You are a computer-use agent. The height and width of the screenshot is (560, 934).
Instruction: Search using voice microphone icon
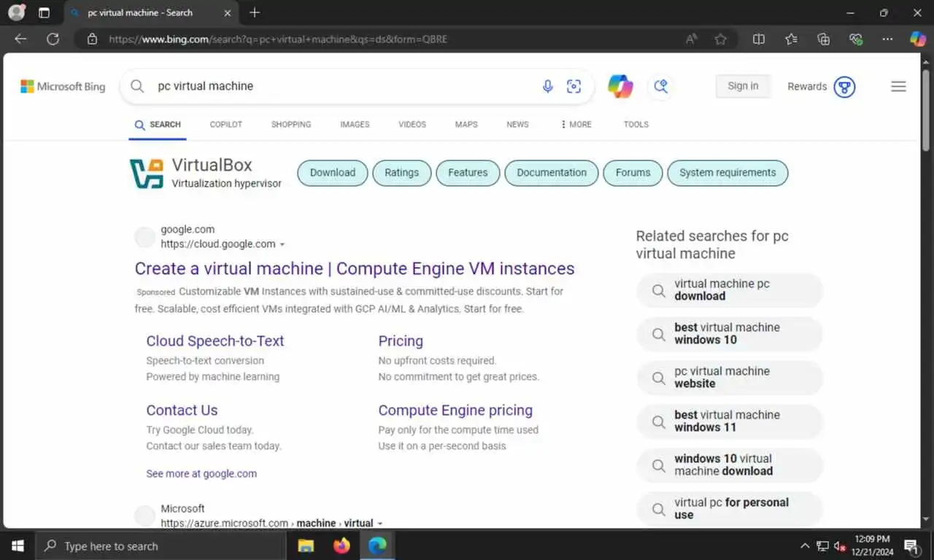(x=548, y=86)
